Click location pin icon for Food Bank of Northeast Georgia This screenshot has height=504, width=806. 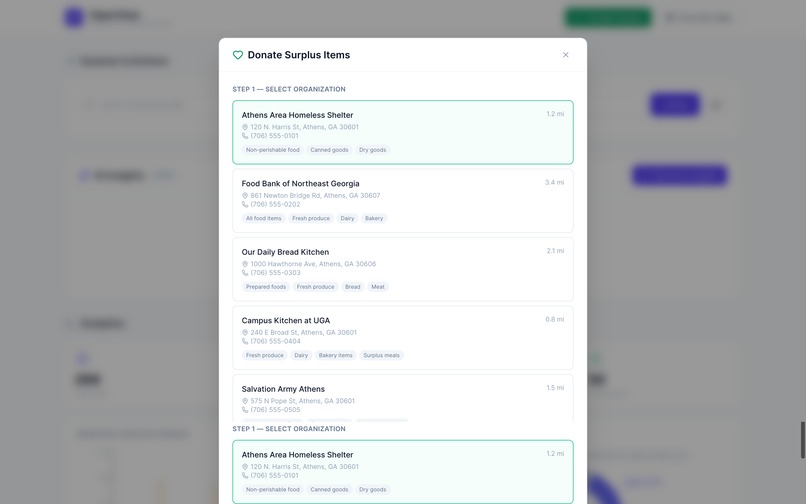(x=245, y=195)
